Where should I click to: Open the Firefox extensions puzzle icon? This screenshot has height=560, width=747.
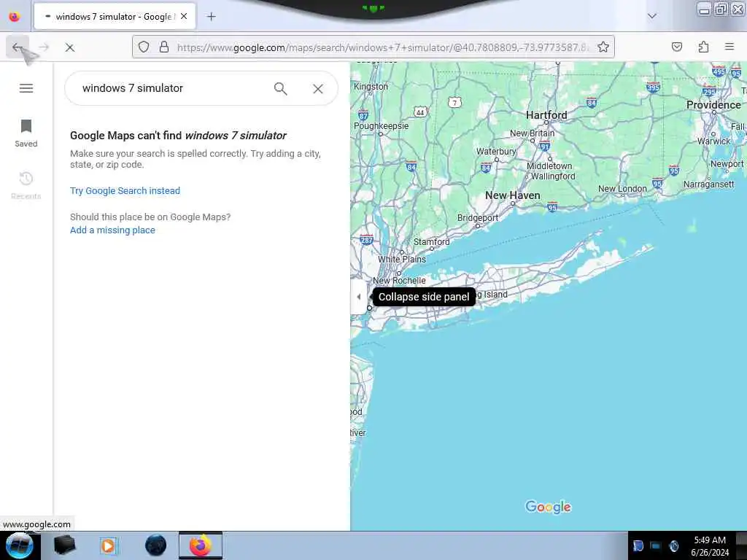click(703, 47)
